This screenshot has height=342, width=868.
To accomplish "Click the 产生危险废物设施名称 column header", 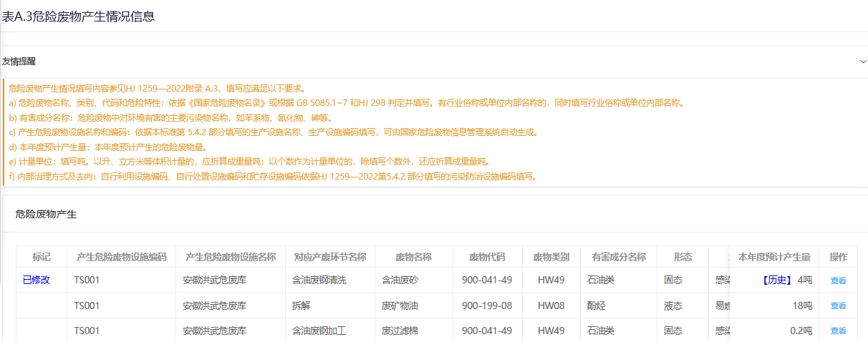I will tap(230, 257).
